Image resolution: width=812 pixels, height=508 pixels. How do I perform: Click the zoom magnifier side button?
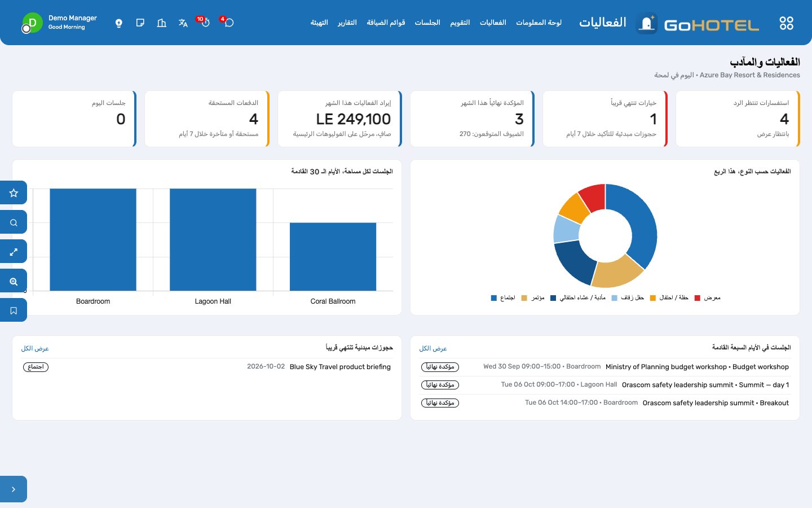tap(14, 281)
